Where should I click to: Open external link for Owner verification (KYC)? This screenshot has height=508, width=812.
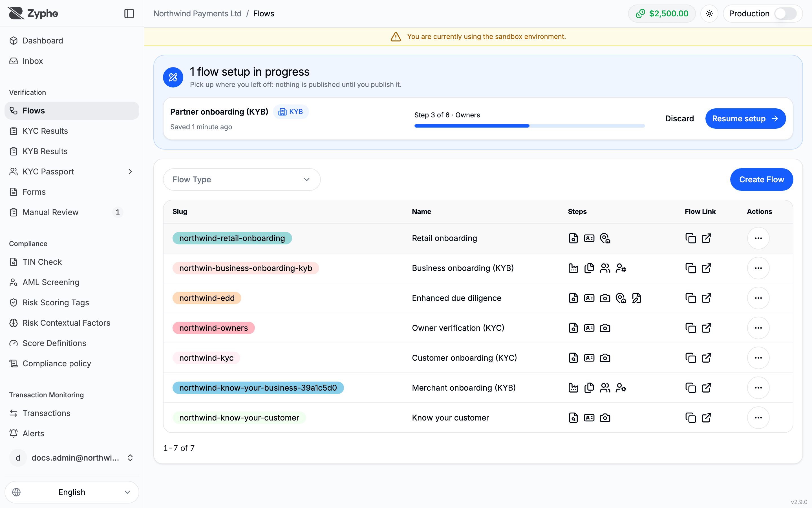[x=706, y=328]
